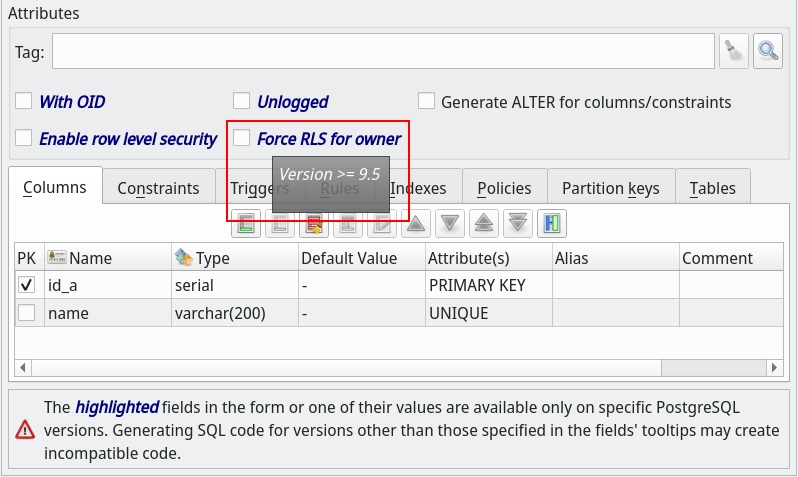The height and width of the screenshot is (477, 798).
Task: Click the duplicate column toolbar icon
Action: [348, 223]
